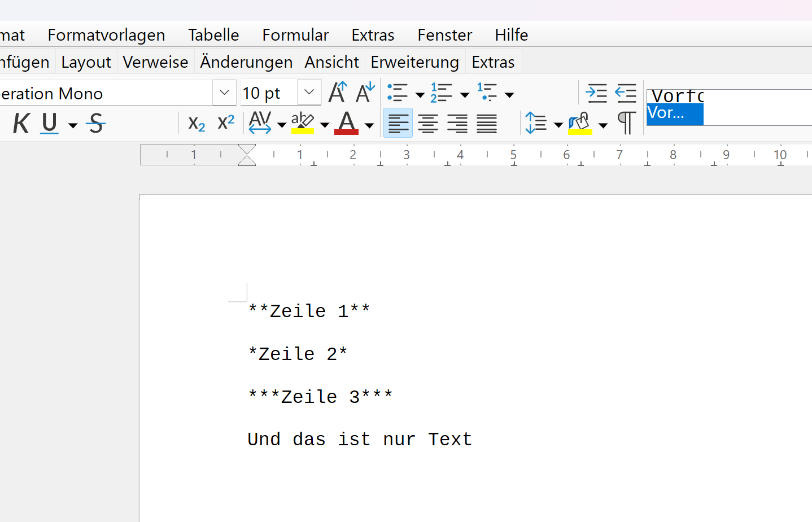Toggle unordered bullet list

(398, 93)
